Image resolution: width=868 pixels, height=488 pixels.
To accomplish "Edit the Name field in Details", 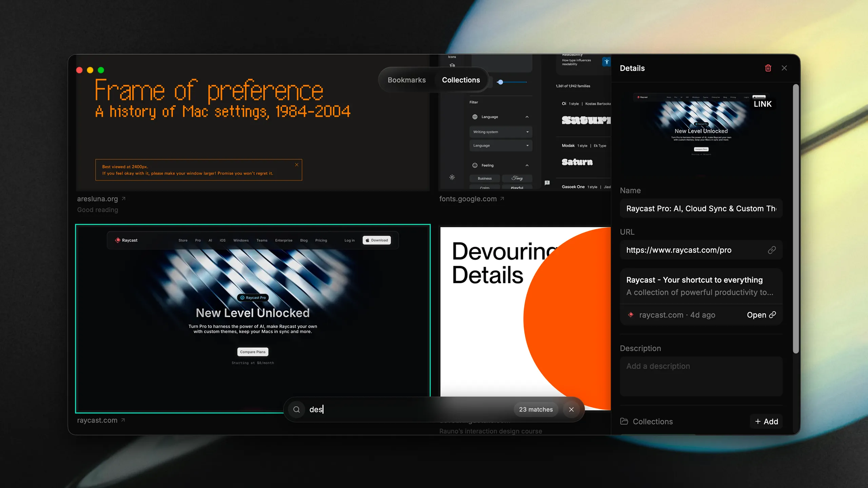I will pos(701,208).
